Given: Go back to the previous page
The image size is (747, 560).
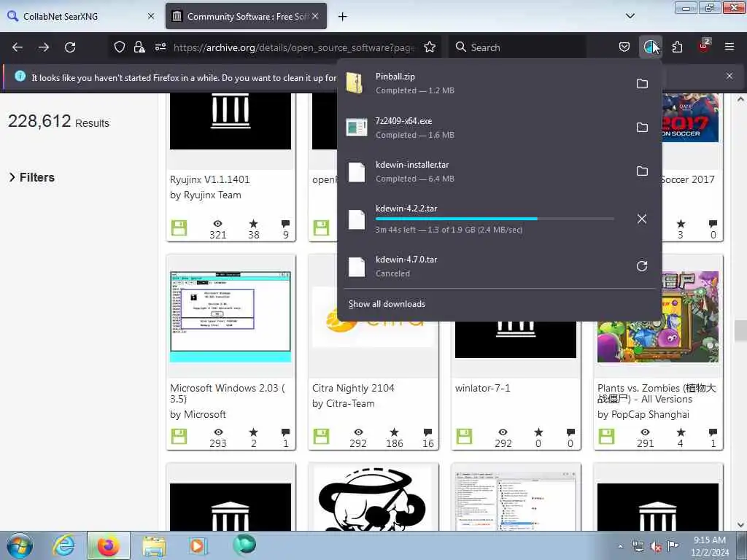Looking at the screenshot, I should 18,47.
